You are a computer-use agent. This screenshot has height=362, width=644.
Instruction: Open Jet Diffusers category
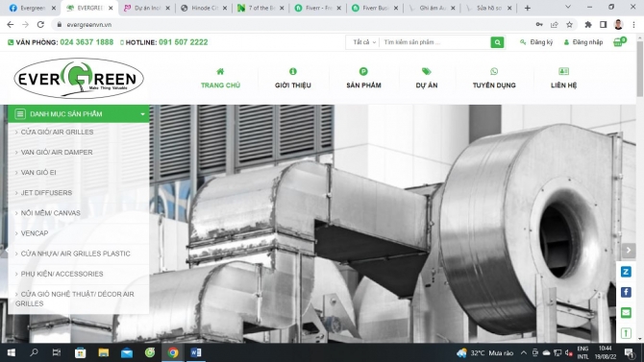pos(46,192)
